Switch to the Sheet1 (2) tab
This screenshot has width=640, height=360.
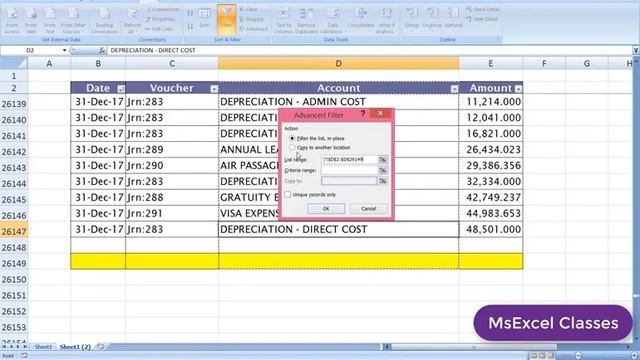(x=75, y=347)
